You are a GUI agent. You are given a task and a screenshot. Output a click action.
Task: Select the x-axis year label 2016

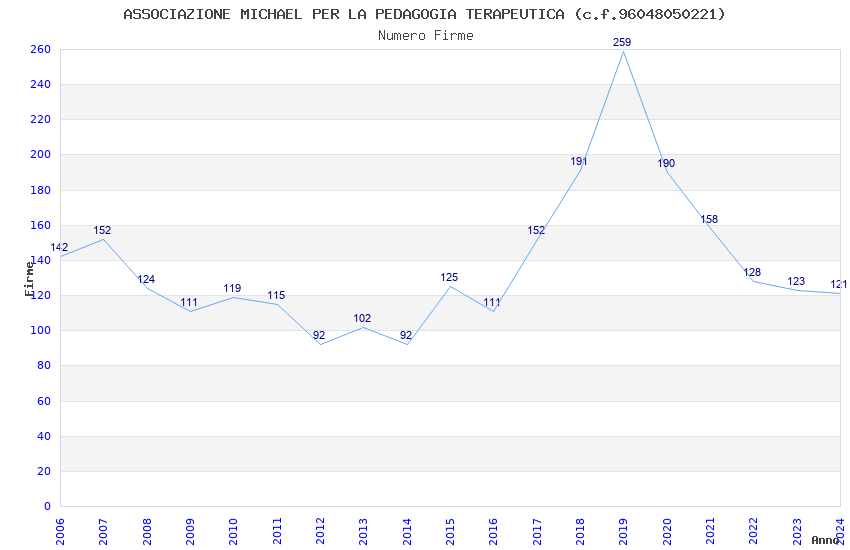[x=493, y=532]
